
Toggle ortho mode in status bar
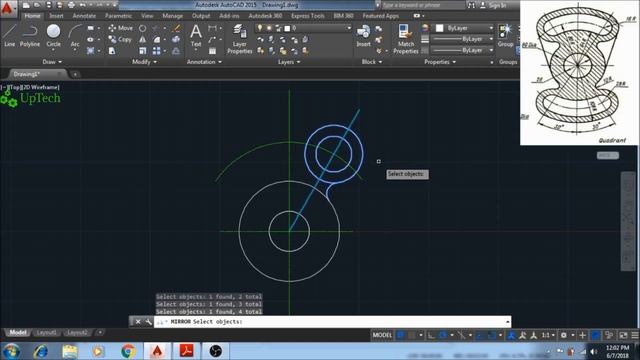coord(431,335)
